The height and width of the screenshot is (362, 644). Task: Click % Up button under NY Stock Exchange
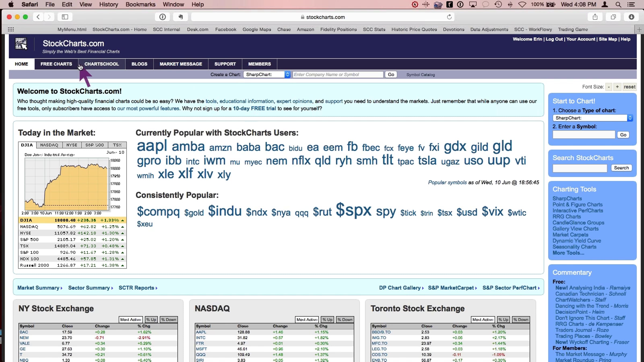pyautogui.click(x=151, y=320)
